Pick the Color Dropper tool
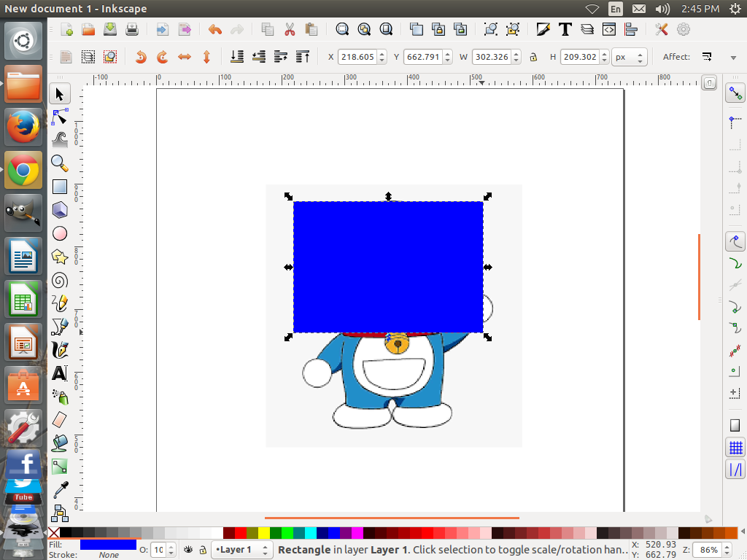 (60, 490)
